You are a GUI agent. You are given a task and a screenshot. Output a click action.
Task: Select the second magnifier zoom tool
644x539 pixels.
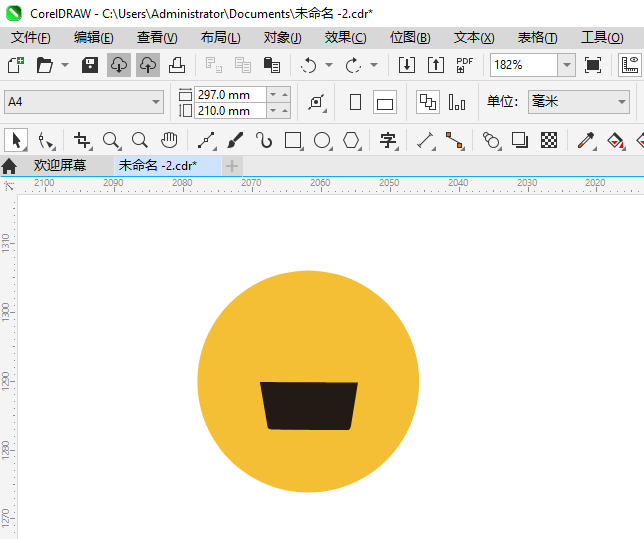tap(140, 141)
